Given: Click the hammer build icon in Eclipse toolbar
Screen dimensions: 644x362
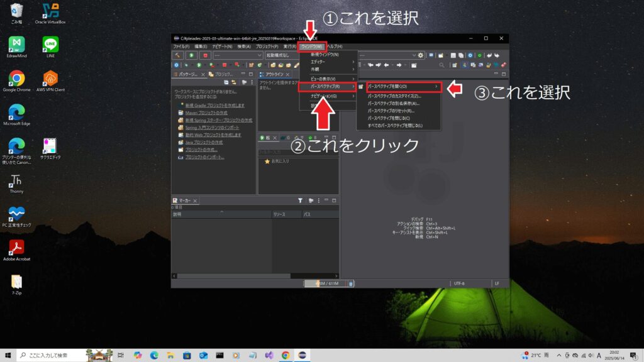Looking at the screenshot, I should coord(177,55).
